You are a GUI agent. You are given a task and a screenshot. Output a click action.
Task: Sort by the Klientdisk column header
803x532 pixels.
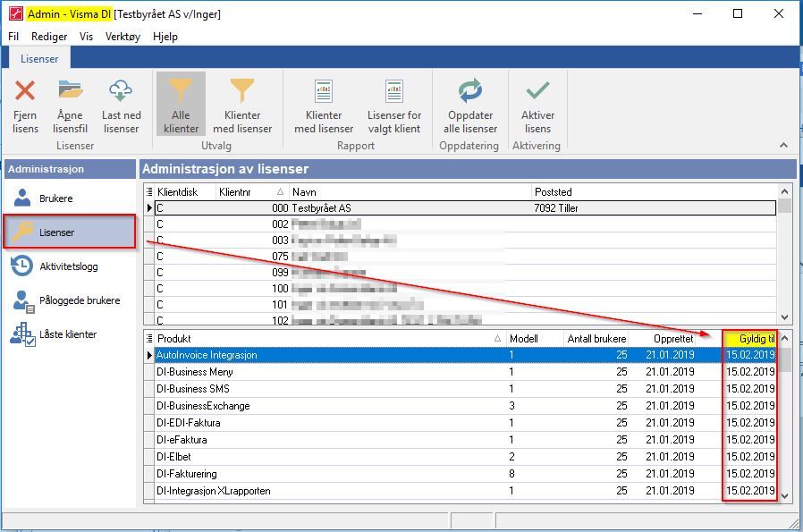185,192
